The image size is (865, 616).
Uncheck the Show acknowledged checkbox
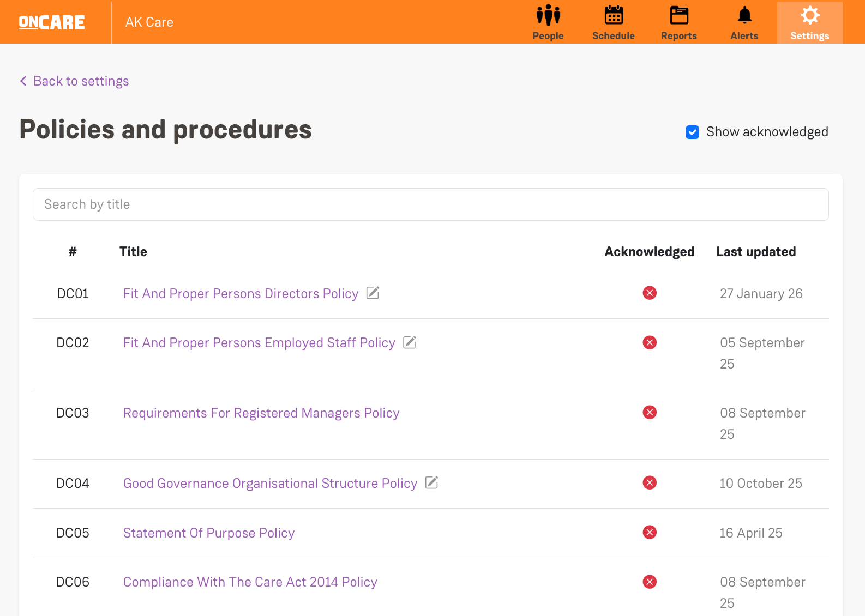pos(692,132)
